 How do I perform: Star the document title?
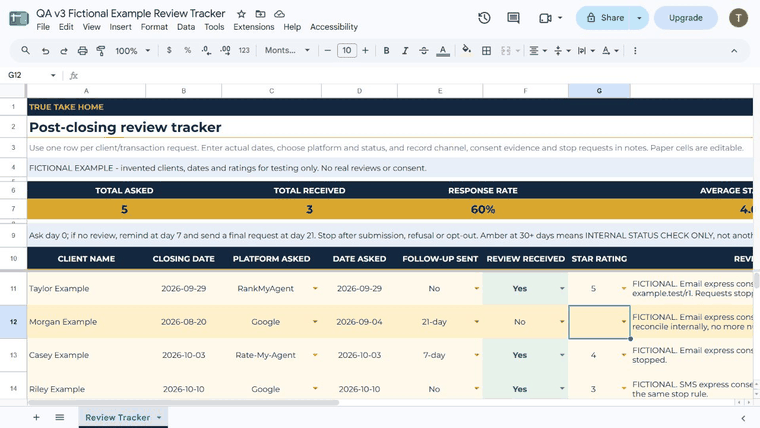pos(241,14)
